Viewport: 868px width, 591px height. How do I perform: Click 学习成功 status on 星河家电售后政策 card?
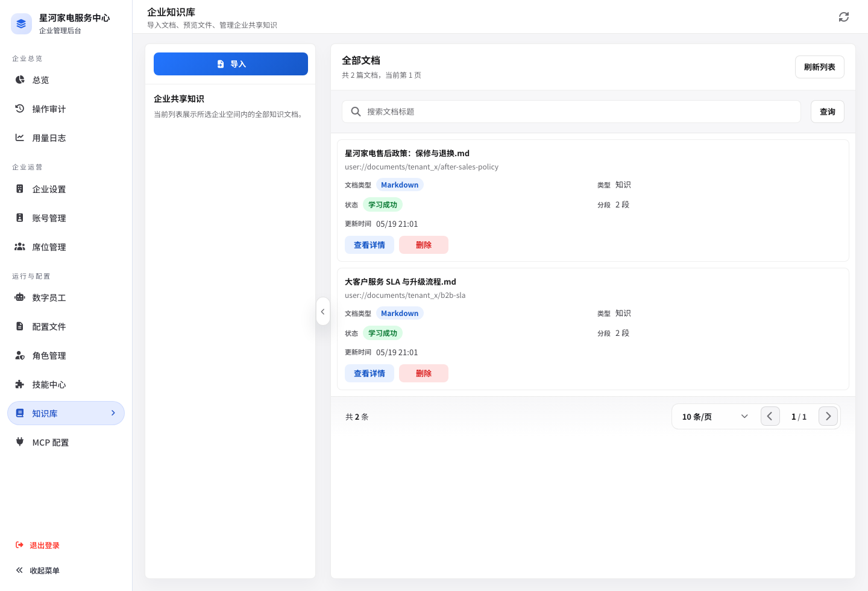click(x=383, y=205)
